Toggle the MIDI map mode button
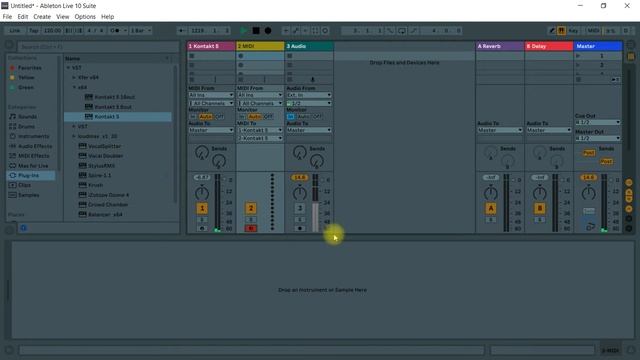Image resolution: width=640 pixels, height=360 pixels. tap(593, 31)
